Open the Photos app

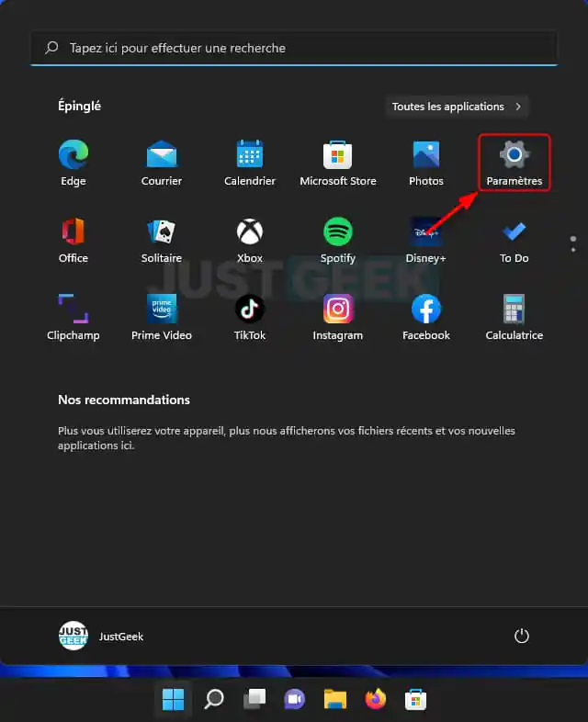(426, 163)
